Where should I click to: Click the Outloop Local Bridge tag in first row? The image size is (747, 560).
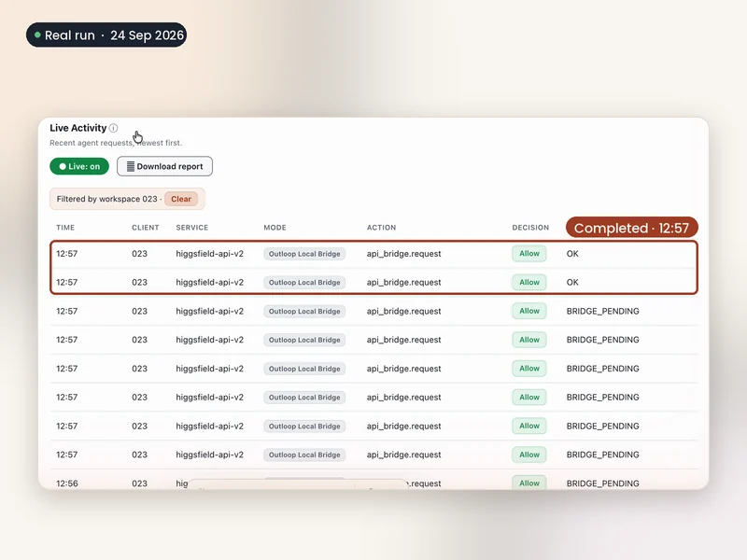304,254
